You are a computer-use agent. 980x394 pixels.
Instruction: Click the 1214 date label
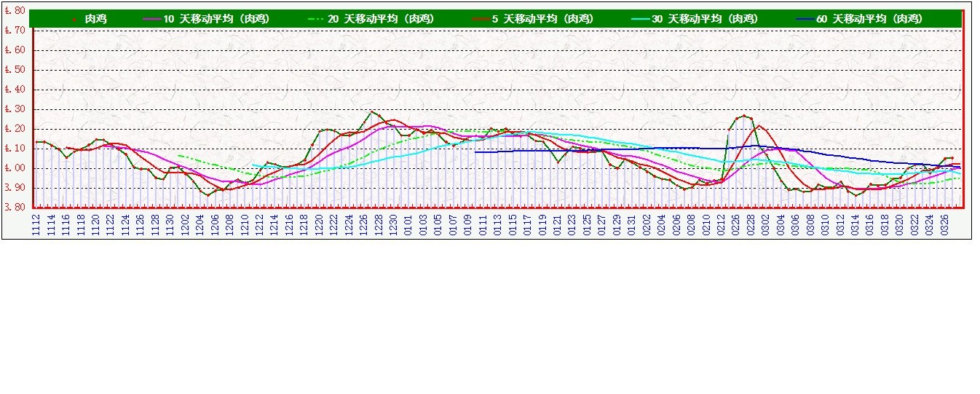(x=274, y=224)
